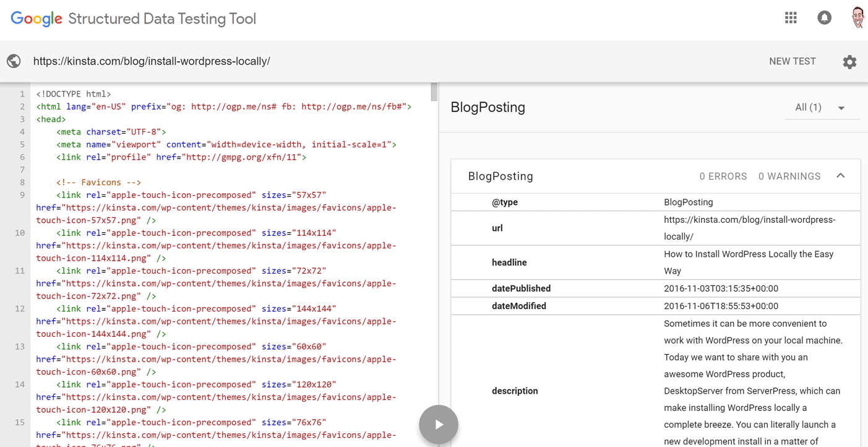868x447 pixels.
Task: Open the settings gear icon
Action: pos(849,62)
